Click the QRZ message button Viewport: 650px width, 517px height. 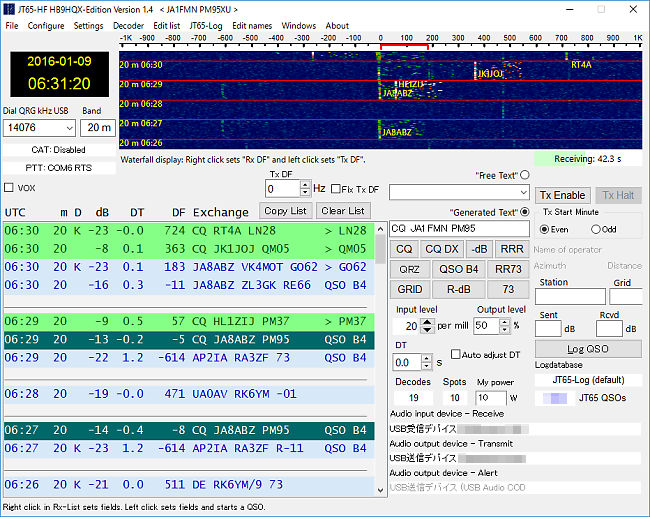point(410,269)
